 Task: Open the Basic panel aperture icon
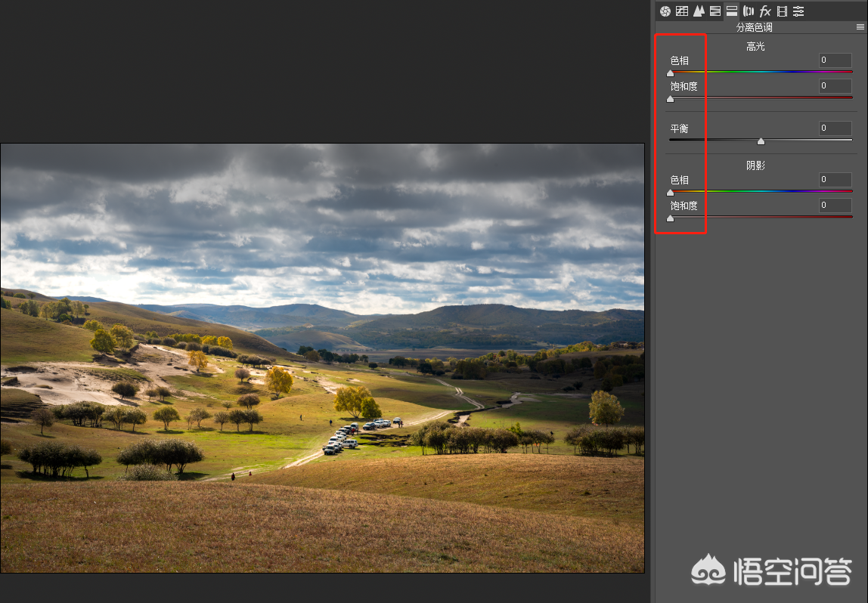[665, 11]
